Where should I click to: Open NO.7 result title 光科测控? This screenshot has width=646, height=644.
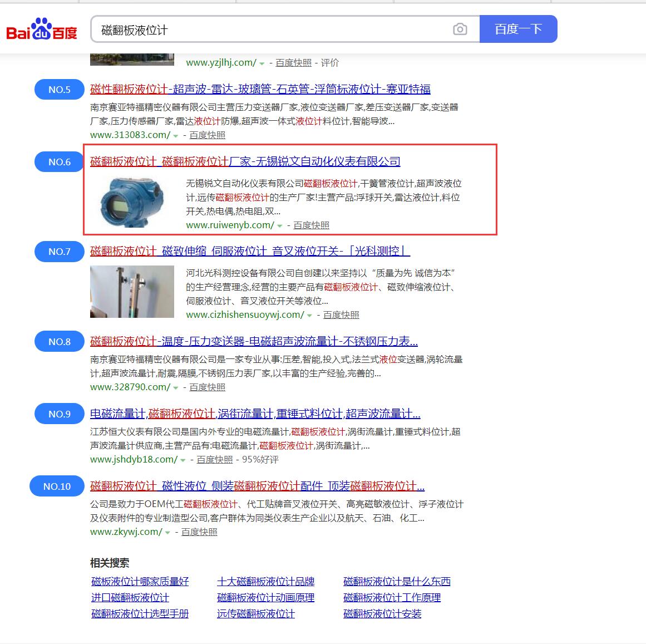(x=250, y=251)
